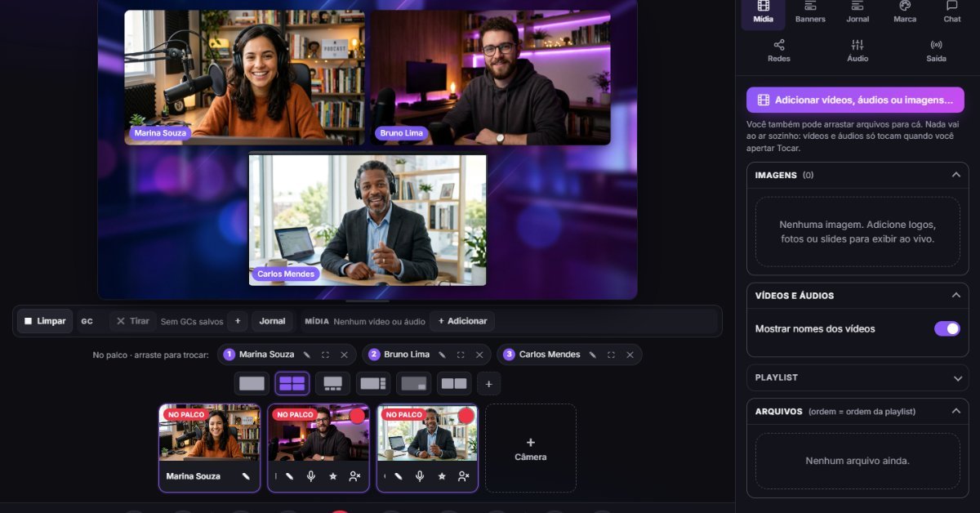Image resolution: width=980 pixels, height=513 pixels.
Task: Mute microphone on Carlos Mendes's camera card
Action: tap(420, 476)
